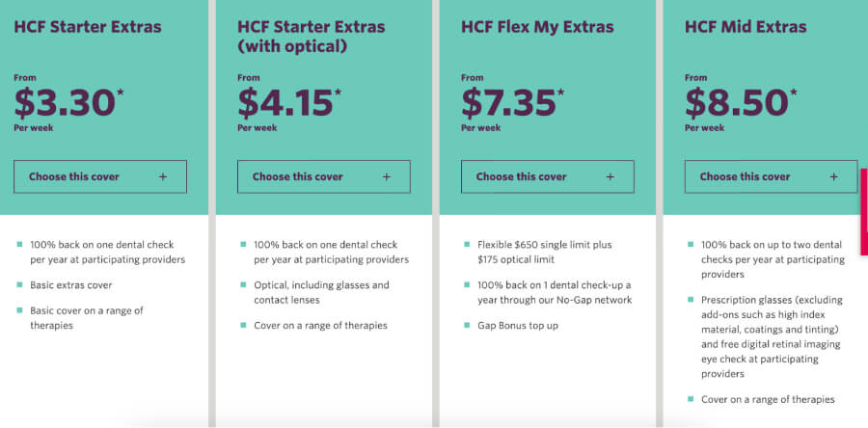The image size is (868, 428).
Task: Click 'Basic extras cover' bullet item
Action: (x=70, y=285)
